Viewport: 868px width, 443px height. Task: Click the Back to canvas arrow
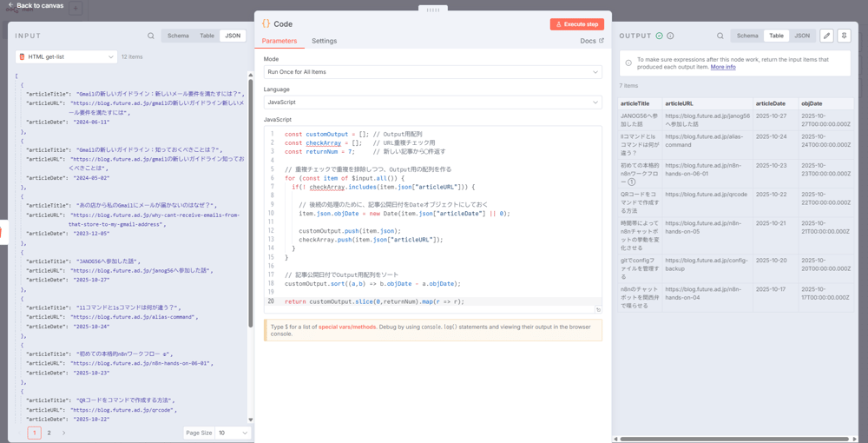(10, 5)
